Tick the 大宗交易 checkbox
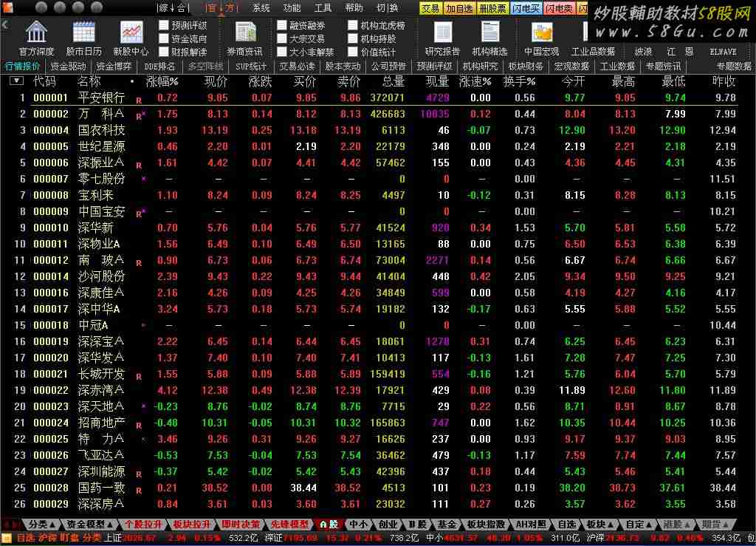This screenshot has width=756, height=546. (282, 38)
